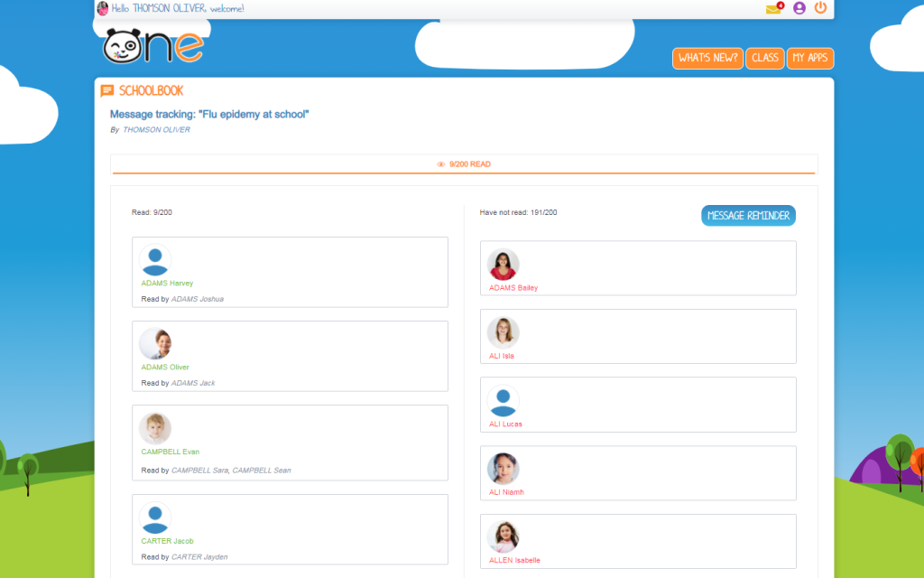This screenshot has width=924, height=578.
Task: Click the user avatar beside the Hello greeting
Action: [x=103, y=8]
